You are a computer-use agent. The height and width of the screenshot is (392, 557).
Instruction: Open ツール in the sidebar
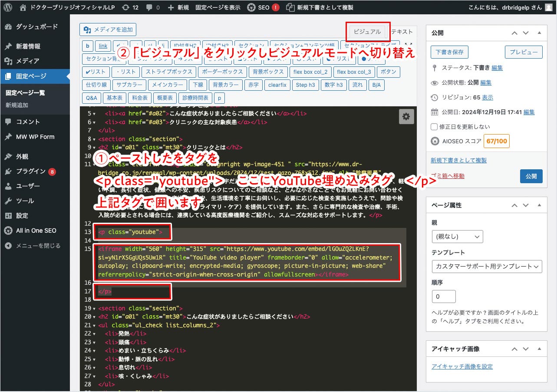click(35, 201)
